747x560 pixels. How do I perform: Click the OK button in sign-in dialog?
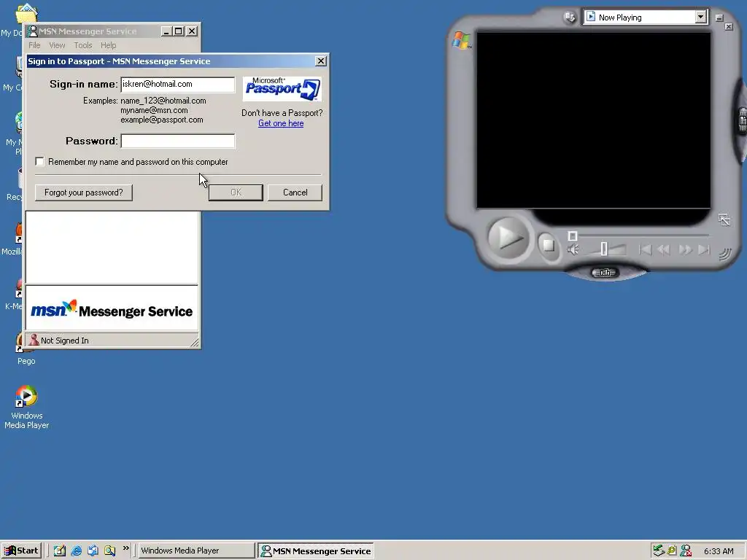pyautogui.click(x=236, y=192)
